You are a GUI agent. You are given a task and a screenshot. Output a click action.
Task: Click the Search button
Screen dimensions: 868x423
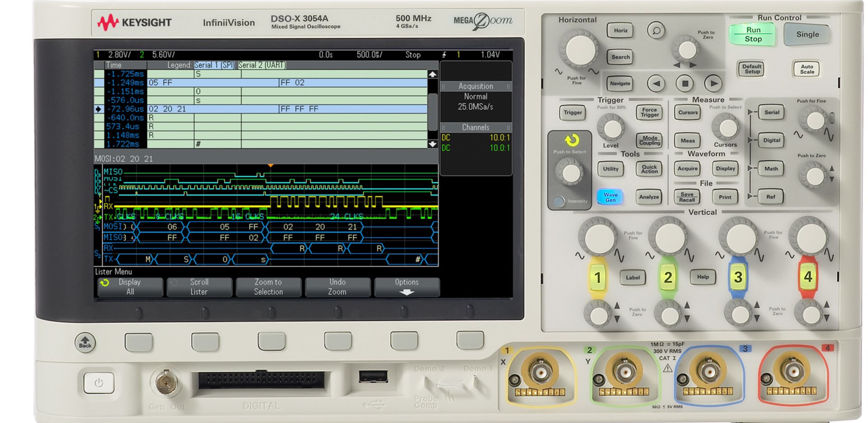[x=620, y=57]
